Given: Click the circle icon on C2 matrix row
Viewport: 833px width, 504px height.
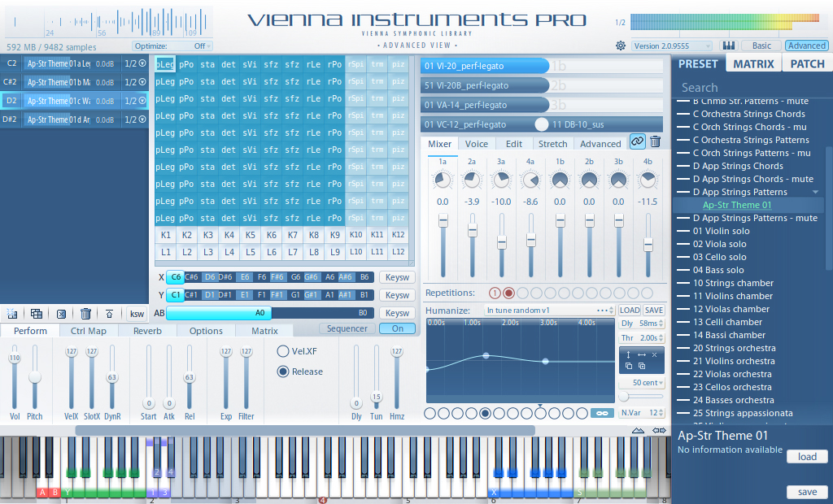Looking at the screenshot, I should click(x=142, y=63).
